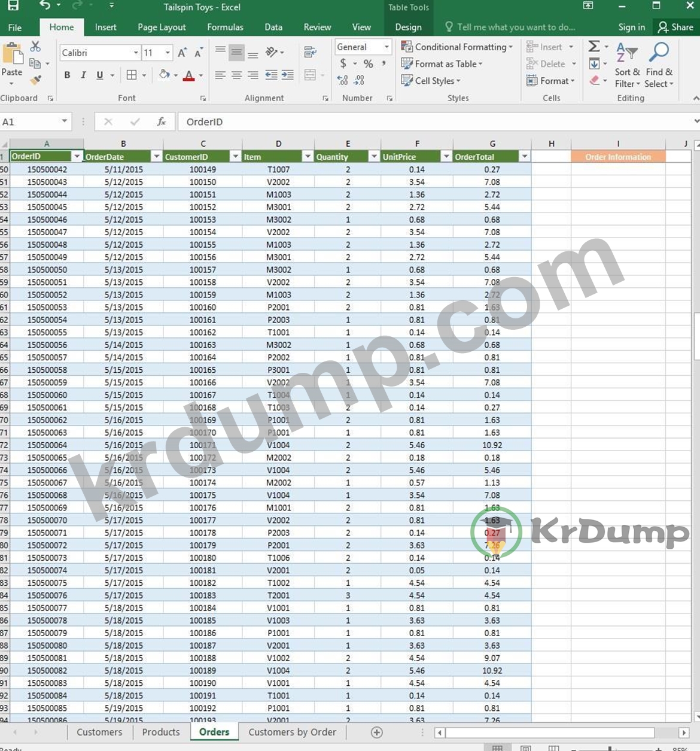Toggle Wrap Text

[310, 53]
